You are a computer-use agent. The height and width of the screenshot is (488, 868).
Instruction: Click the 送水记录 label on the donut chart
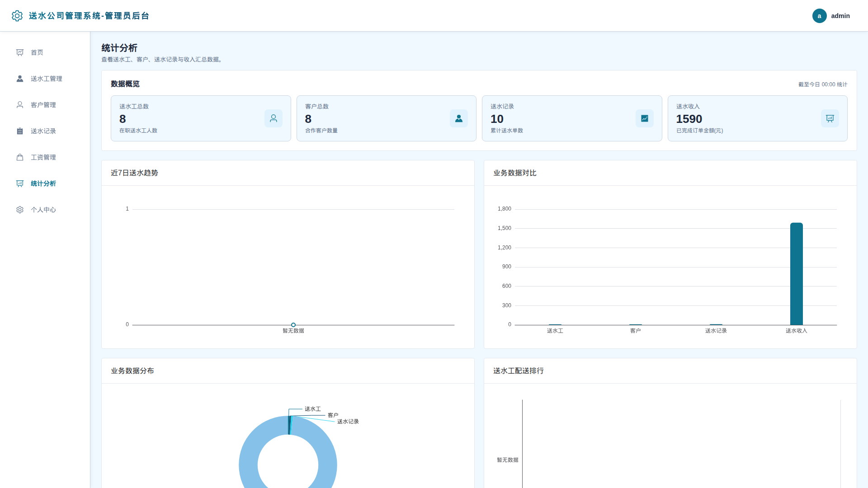pos(348,422)
